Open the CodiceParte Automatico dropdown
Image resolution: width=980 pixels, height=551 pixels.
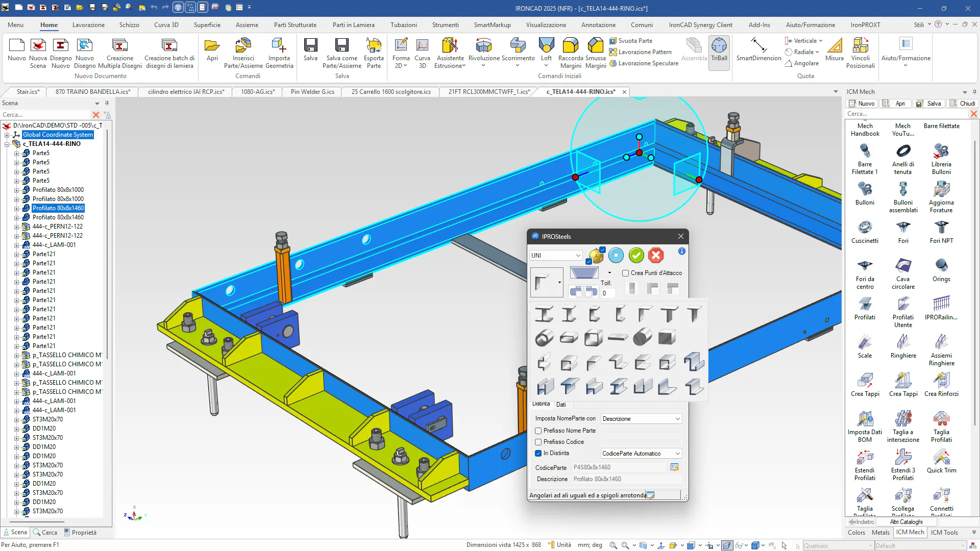tap(641, 454)
